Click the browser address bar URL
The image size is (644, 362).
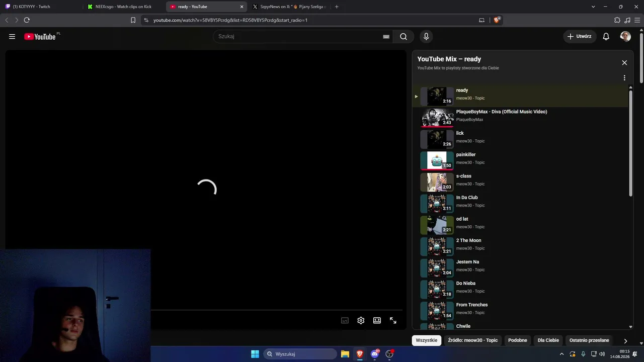coord(230,20)
